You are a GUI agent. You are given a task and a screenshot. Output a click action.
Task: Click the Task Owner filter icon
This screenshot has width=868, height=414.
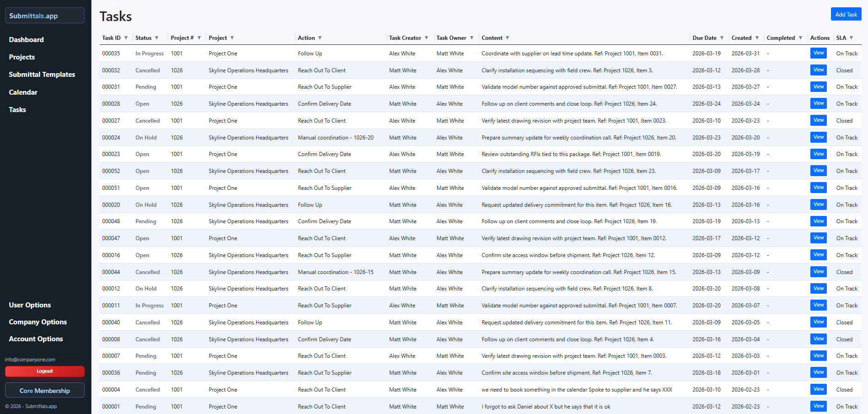click(x=472, y=38)
